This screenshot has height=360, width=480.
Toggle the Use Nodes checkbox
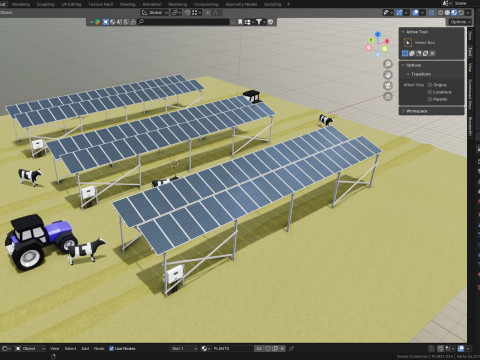point(111,348)
